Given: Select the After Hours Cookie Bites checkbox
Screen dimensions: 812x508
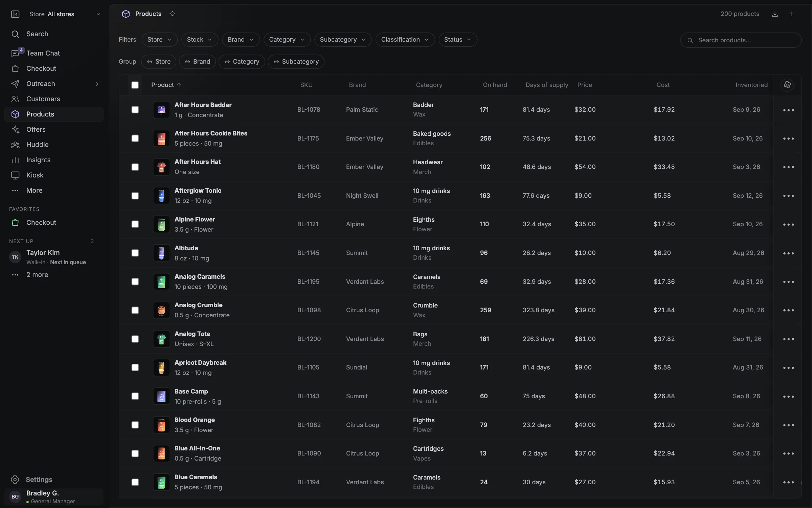Looking at the screenshot, I should coord(135,139).
